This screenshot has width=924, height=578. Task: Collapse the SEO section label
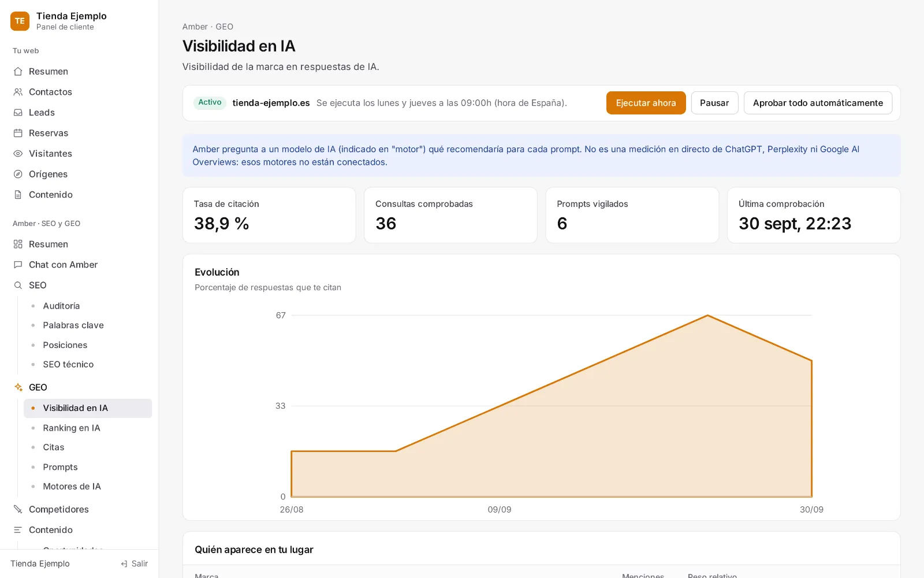coord(38,286)
